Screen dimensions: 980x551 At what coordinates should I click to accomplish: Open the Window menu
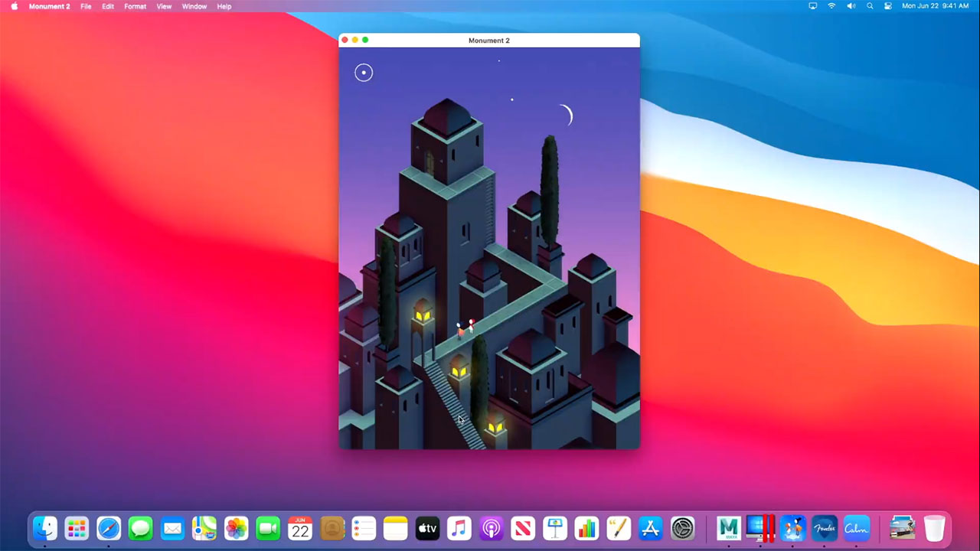pos(194,6)
